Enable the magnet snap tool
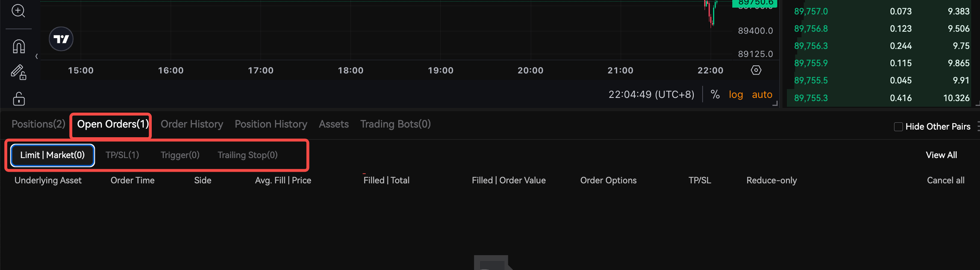 pyautogui.click(x=19, y=47)
